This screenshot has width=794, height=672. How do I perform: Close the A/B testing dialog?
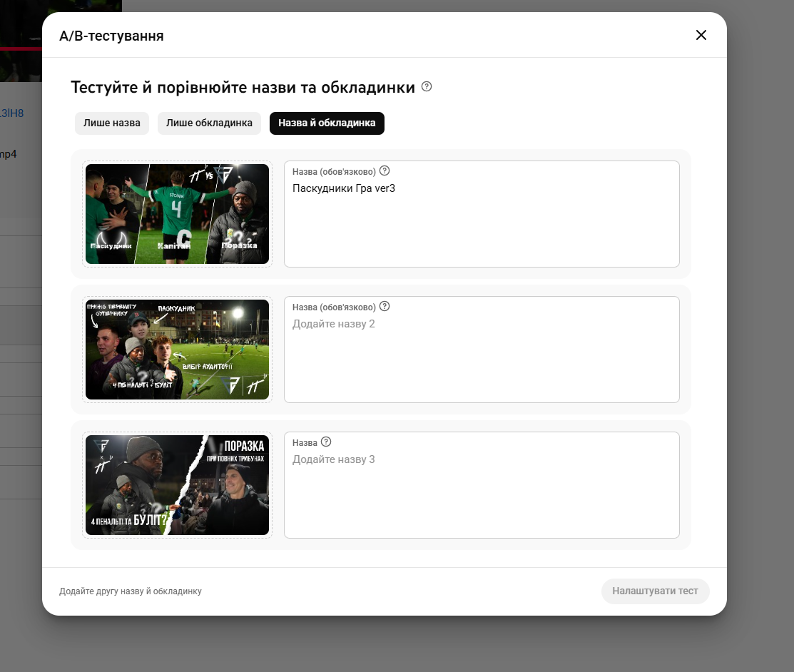pos(701,35)
